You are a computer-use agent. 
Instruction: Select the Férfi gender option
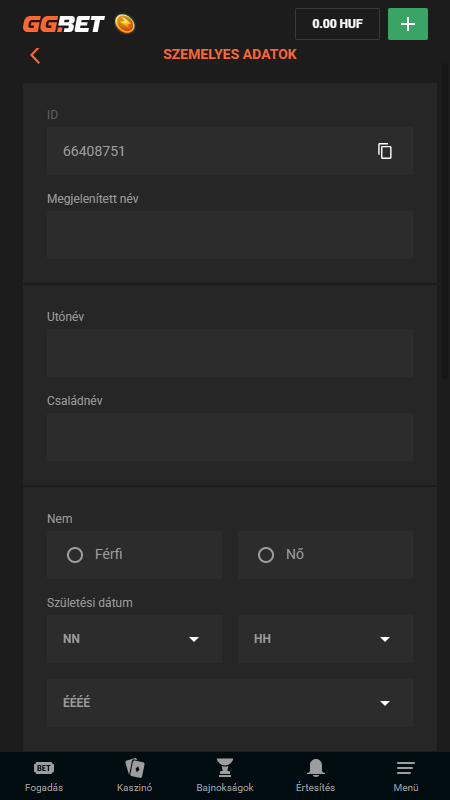134,555
